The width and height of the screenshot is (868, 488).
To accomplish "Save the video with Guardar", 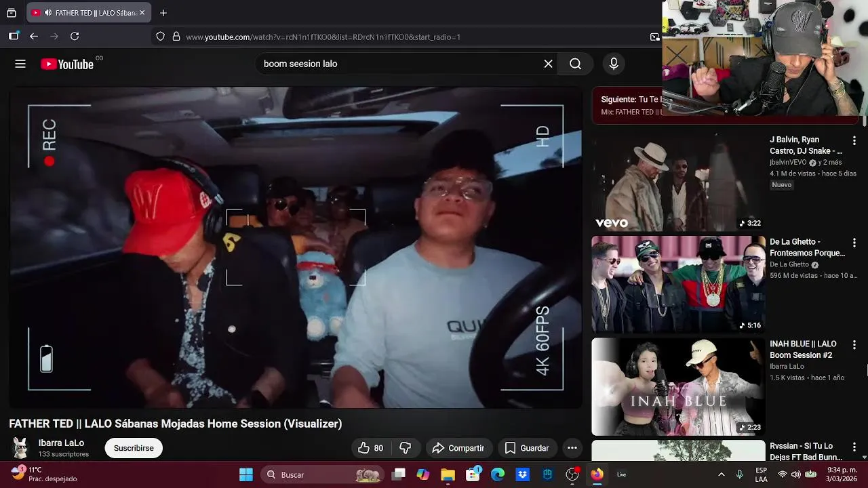I will click(x=527, y=448).
